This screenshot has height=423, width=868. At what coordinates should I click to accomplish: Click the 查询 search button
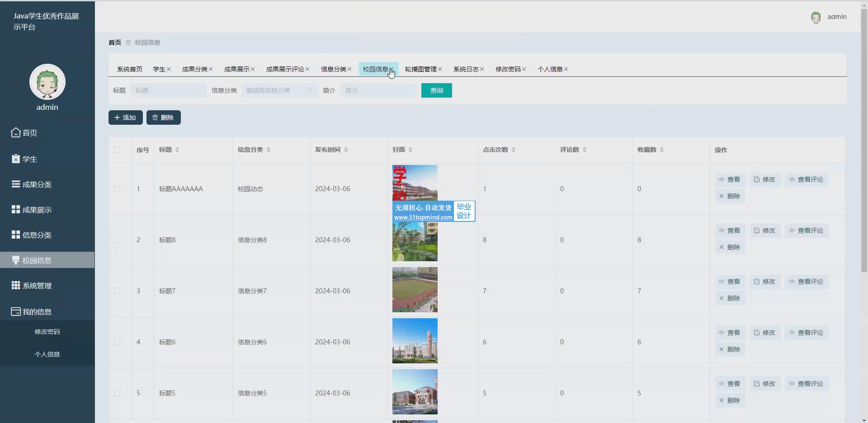pos(436,90)
